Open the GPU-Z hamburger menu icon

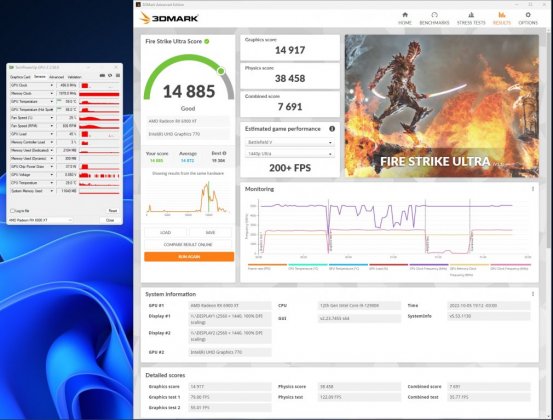pyautogui.click(x=118, y=75)
